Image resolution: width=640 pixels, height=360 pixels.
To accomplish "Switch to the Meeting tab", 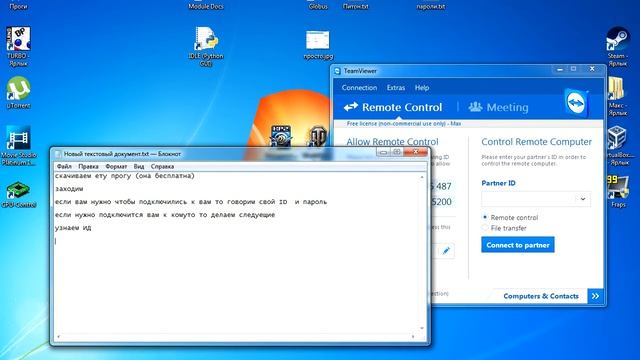I will (498, 107).
